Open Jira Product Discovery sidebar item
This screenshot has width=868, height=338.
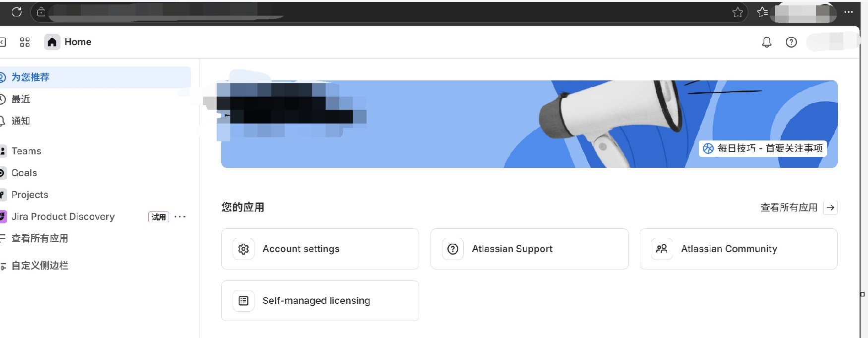click(63, 217)
